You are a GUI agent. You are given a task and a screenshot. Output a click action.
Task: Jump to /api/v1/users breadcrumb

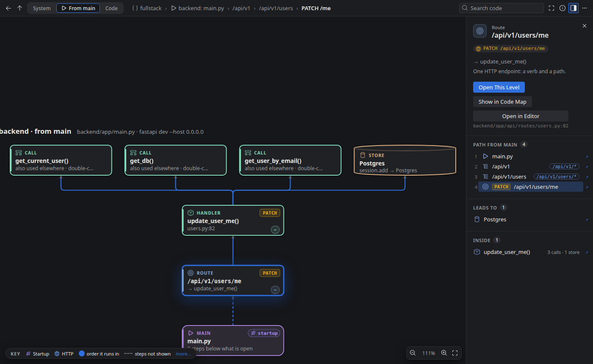(276, 8)
